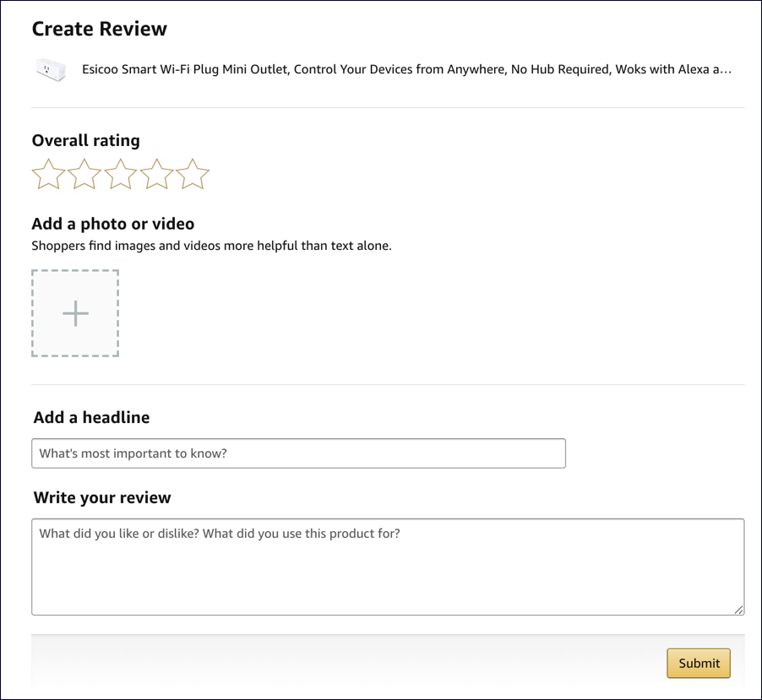Grab the review text area resize handle
Image resolution: width=762 pixels, height=700 pixels.
[739, 610]
